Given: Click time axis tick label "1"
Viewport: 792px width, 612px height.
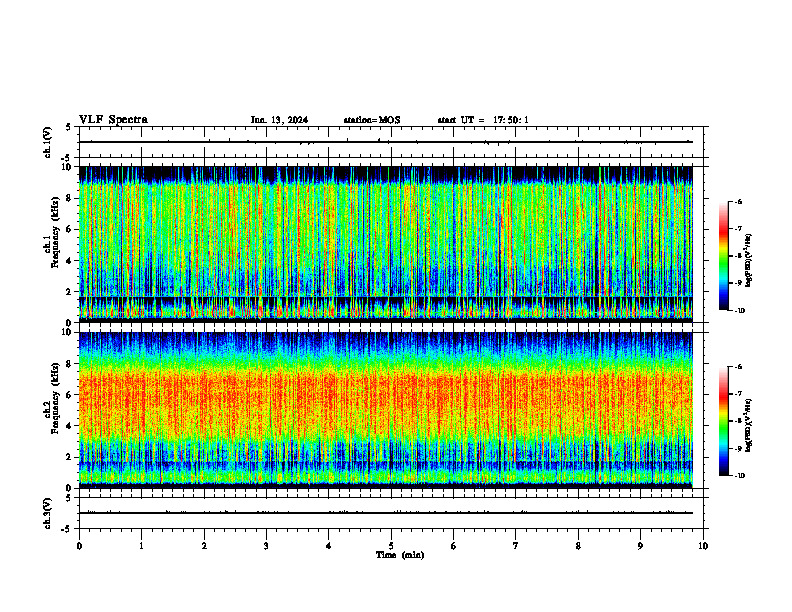Looking at the screenshot, I should click(141, 546).
